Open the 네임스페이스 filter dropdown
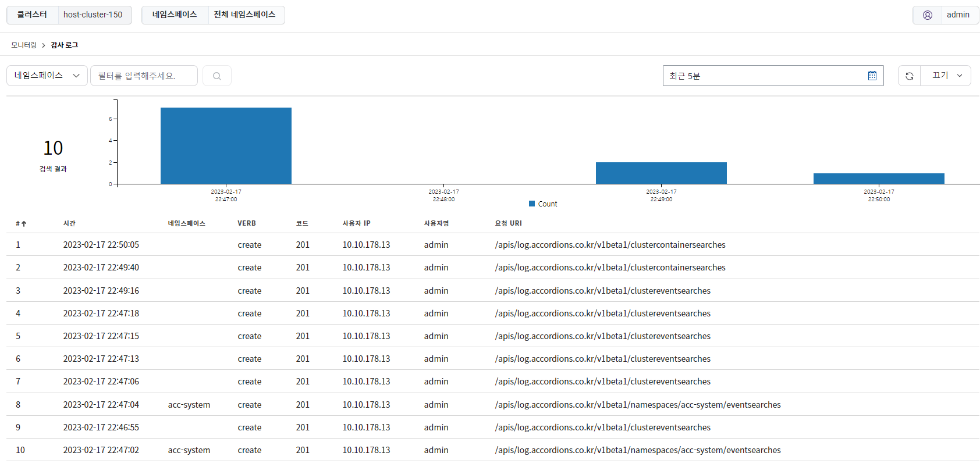This screenshot has height=474, width=980. pyautogui.click(x=47, y=76)
